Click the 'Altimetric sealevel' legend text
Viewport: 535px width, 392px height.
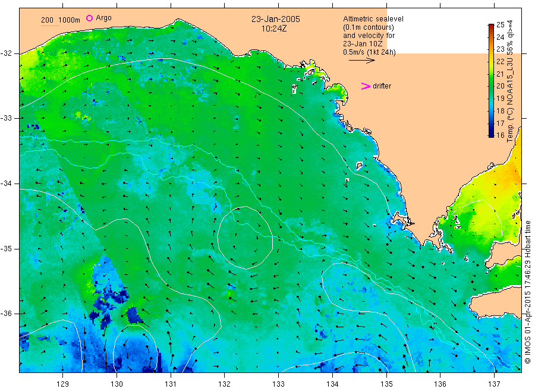[x=373, y=19]
